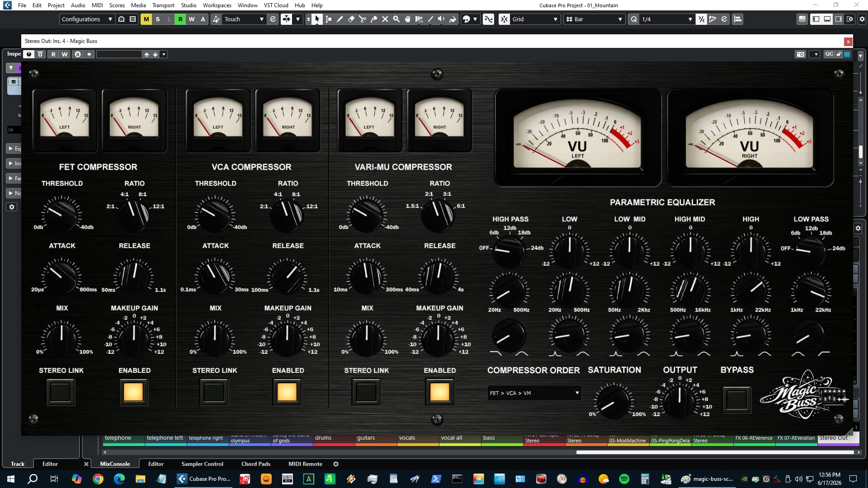
Task: Toggle Snap to Zero Crossing icon
Action: pyautogui.click(x=488, y=19)
